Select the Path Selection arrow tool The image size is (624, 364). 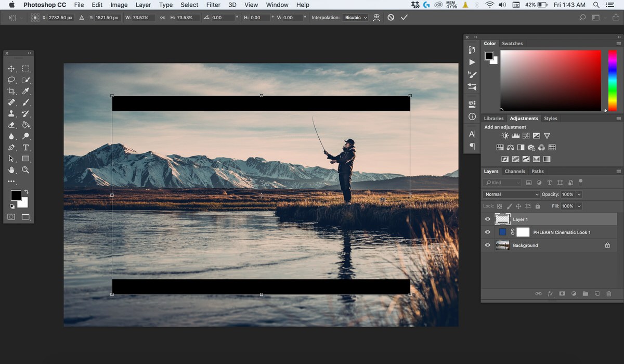(x=11, y=159)
